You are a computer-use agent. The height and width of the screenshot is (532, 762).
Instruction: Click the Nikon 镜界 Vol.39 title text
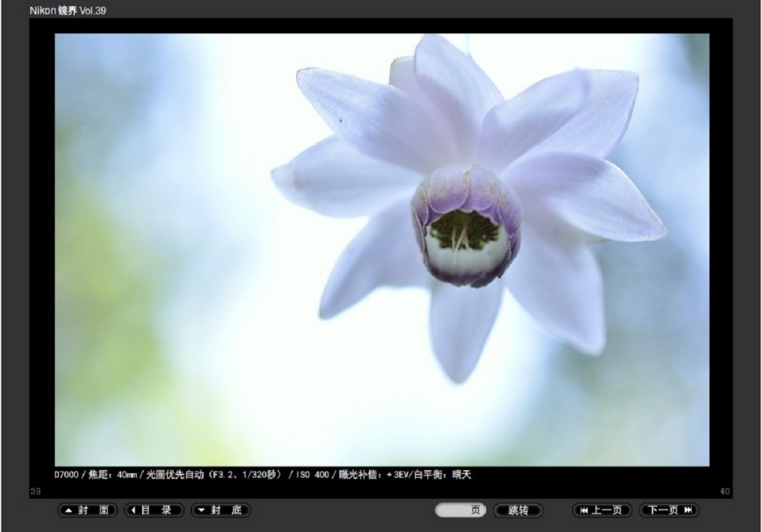68,11
